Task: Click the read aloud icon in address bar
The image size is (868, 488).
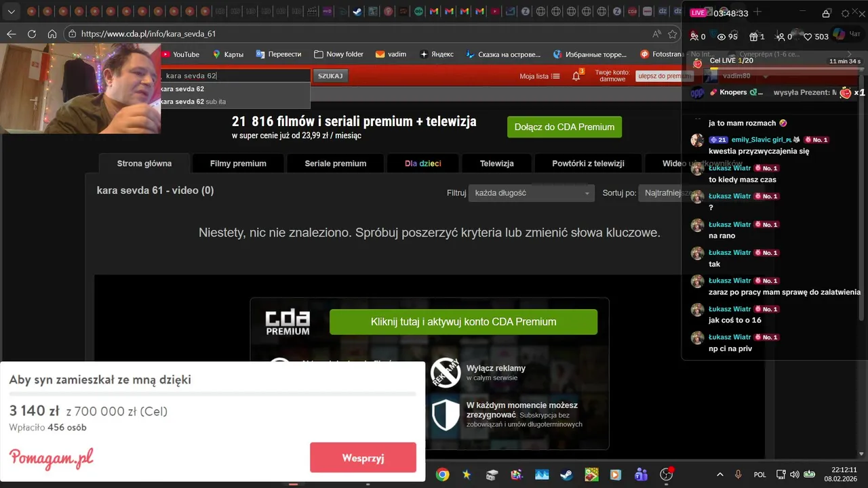Action: (x=656, y=34)
